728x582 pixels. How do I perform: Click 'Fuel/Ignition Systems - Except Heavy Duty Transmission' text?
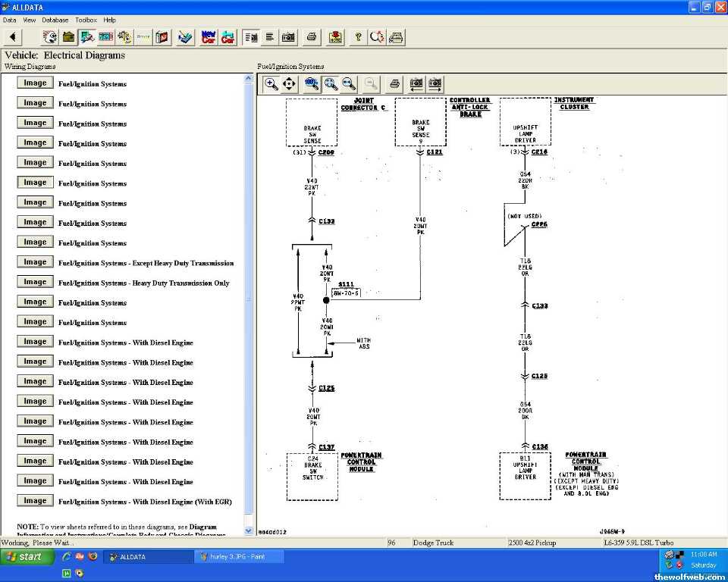point(146,263)
